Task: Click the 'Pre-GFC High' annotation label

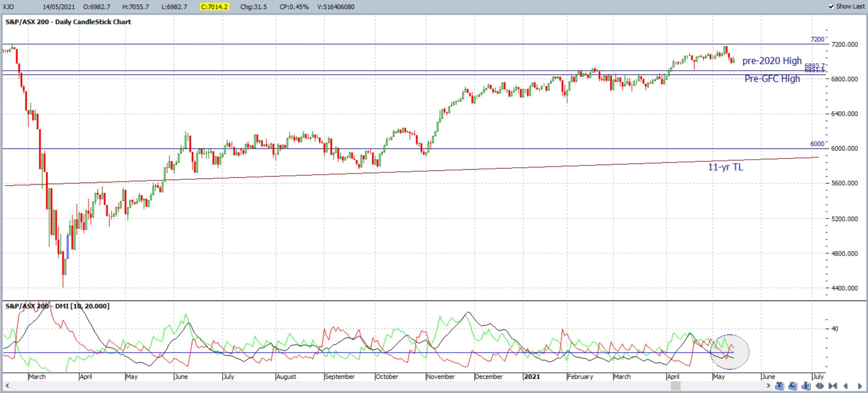Action: coord(772,79)
